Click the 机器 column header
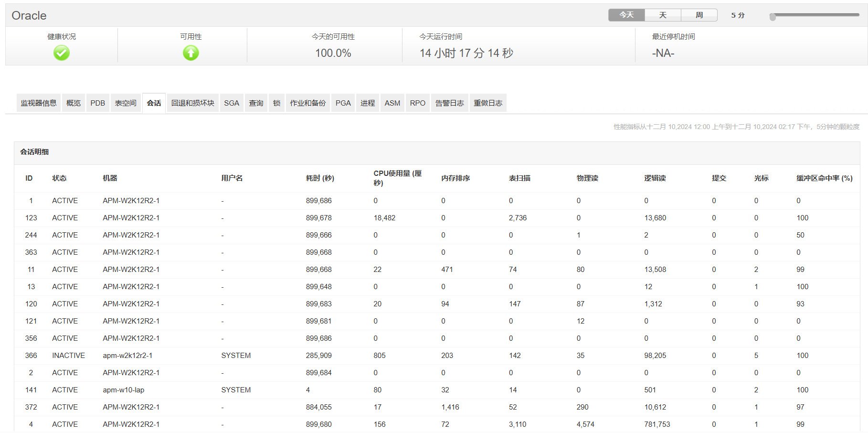This screenshot has width=868, height=433. click(110, 178)
